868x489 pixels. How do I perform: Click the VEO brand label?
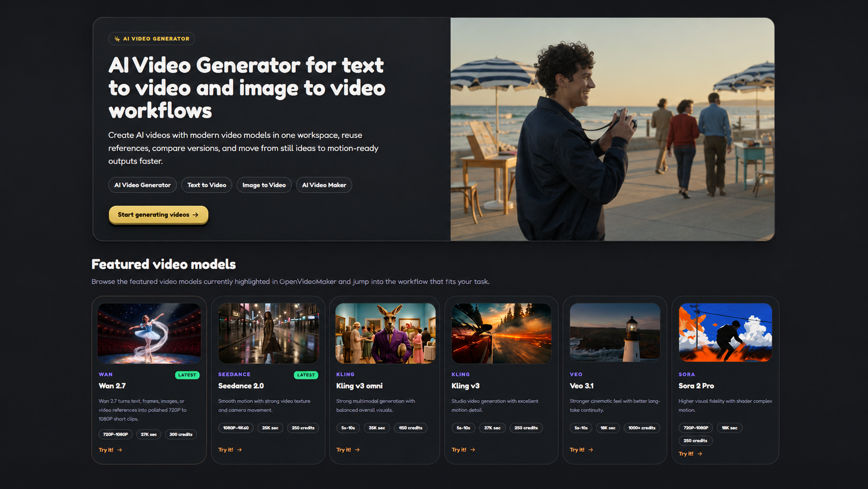(x=576, y=375)
